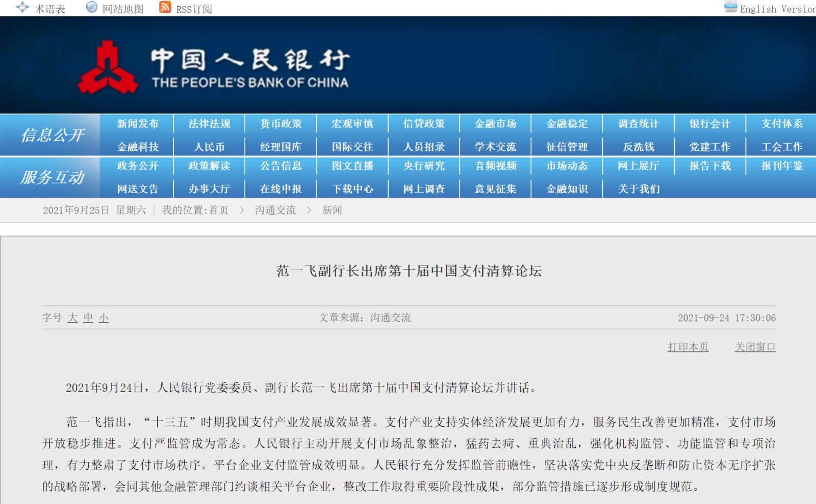The image size is (816, 504).
Task: Open 支付体系 menu item
Action: point(782,124)
